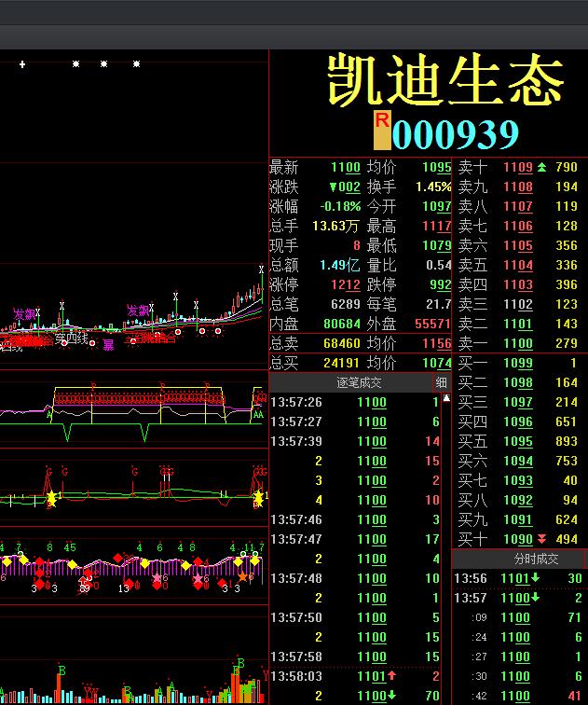This screenshot has height=705, width=588.
Task: Click the 13:57:50 tick trade row
Action: coord(355,617)
